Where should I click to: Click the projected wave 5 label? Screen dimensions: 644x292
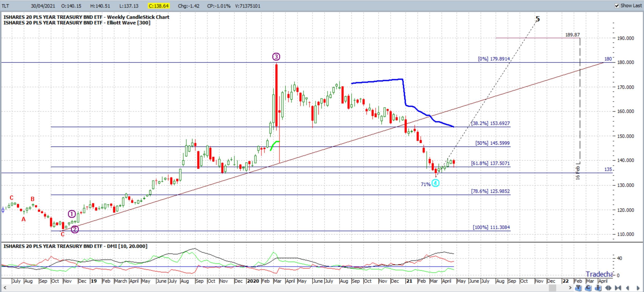(x=538, y=19)
